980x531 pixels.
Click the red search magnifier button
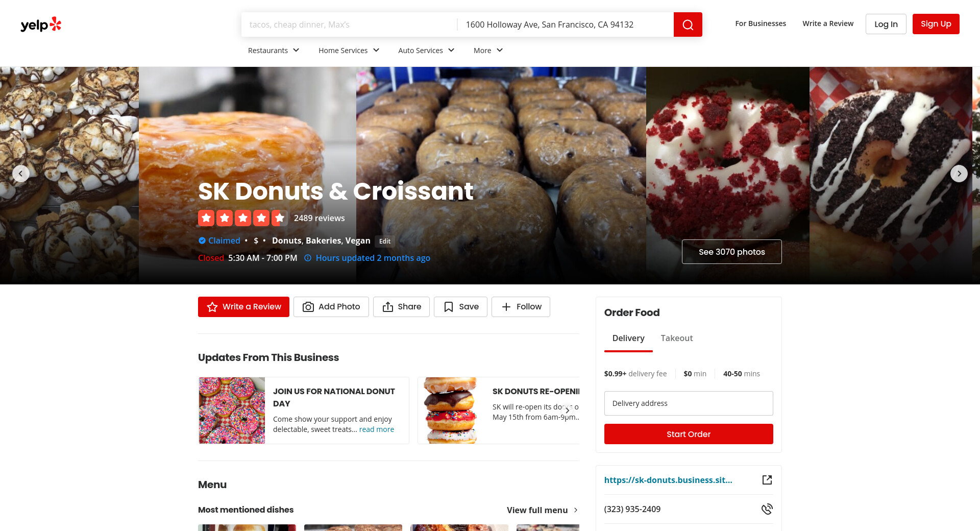(x=688, y=25)
